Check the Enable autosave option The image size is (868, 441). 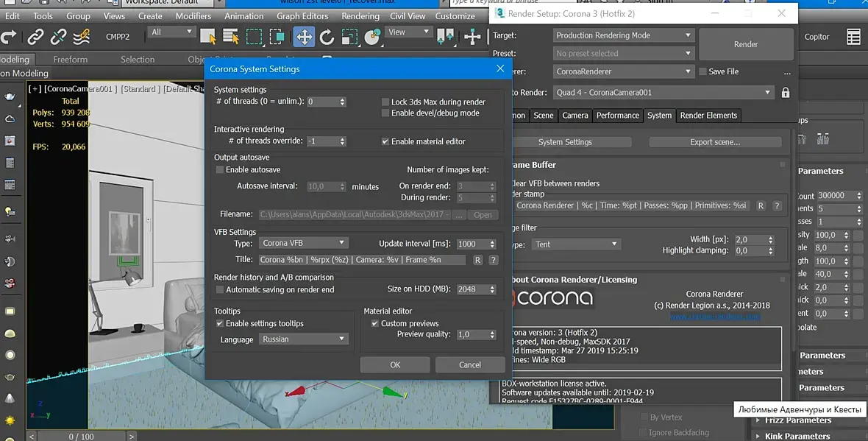219,170
